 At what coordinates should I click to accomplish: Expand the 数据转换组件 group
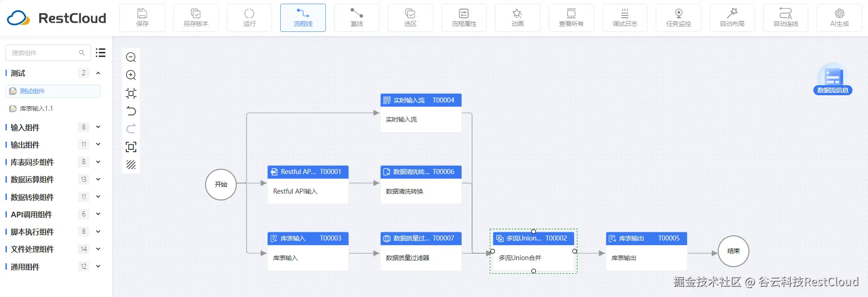[x=98, y=197]
